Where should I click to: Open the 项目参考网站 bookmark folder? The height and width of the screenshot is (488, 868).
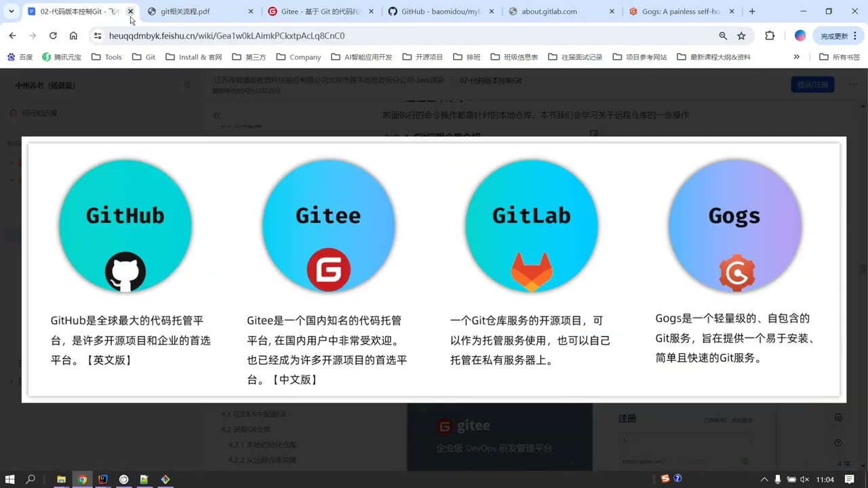[x=639, y=57]
